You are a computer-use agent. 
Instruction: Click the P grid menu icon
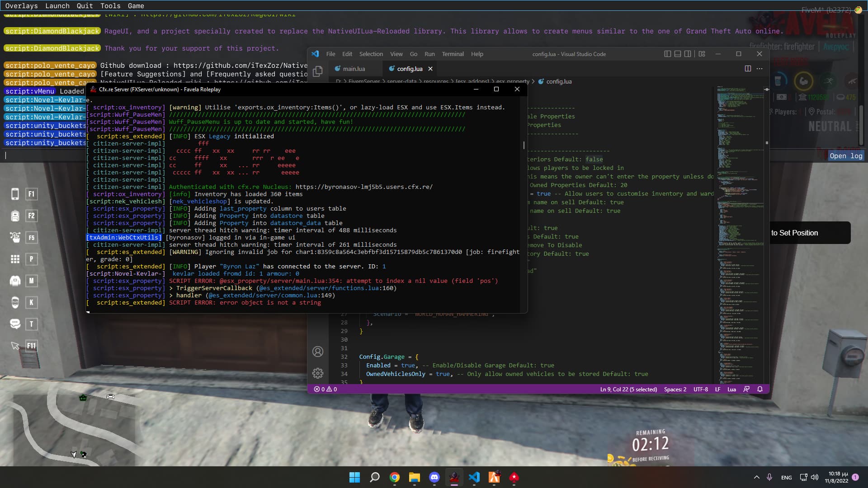pos(15,259)
